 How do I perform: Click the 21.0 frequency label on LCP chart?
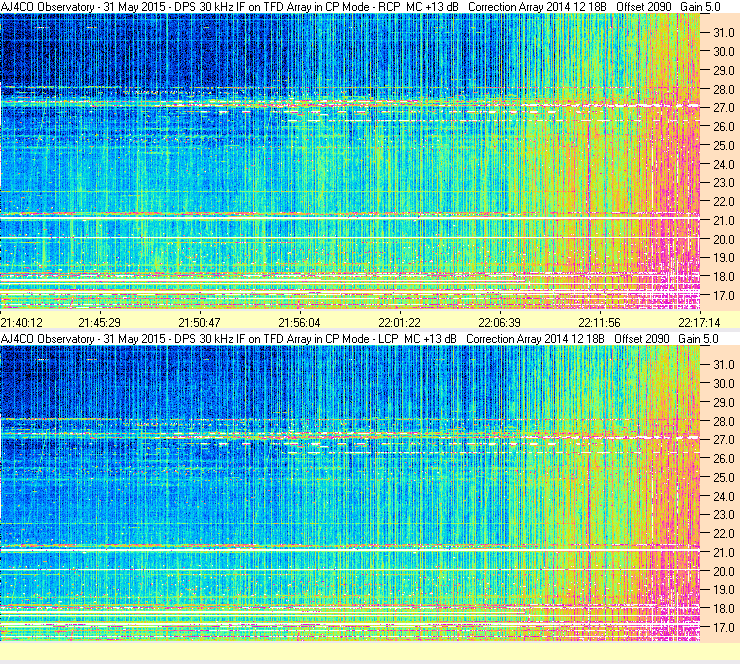[x=723, y=553]
